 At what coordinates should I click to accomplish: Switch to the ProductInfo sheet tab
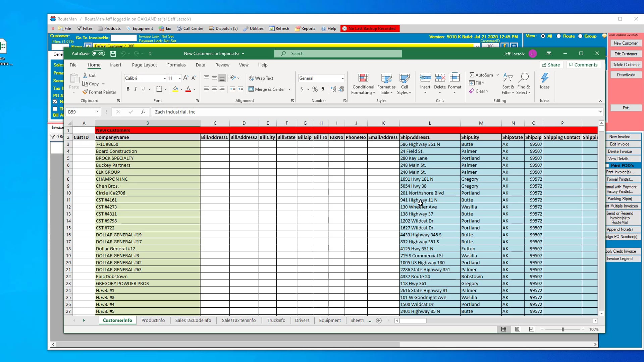tap(153, 320)
